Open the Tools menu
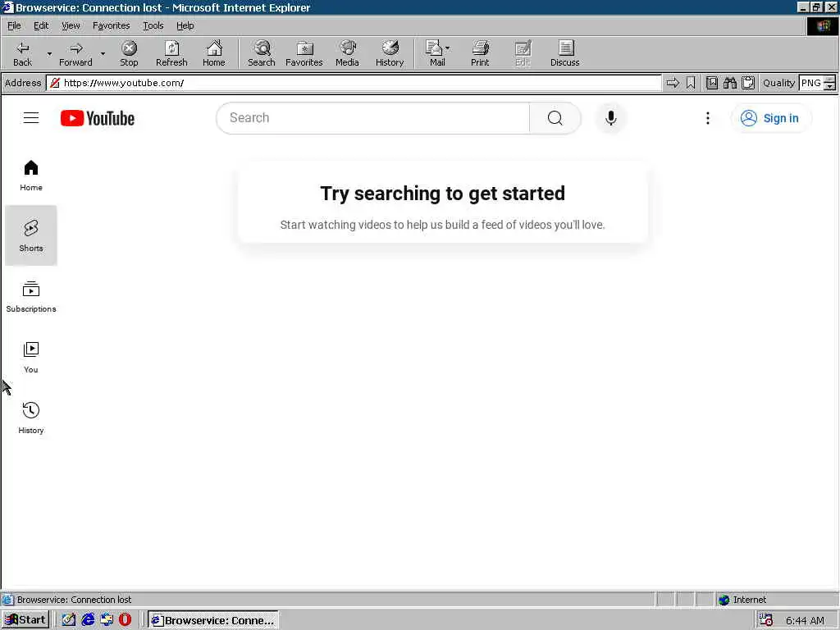Screen dimensions: 840x630 coord(153,25)
